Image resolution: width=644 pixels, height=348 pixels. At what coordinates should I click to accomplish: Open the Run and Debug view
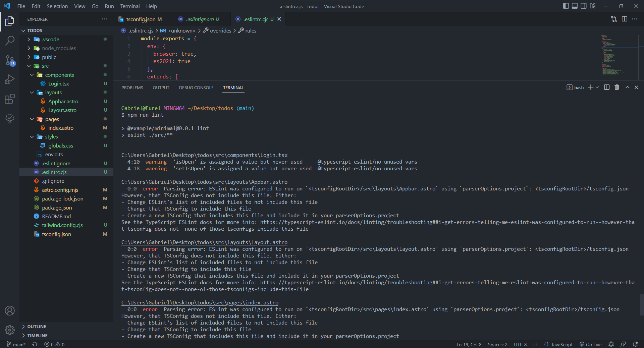point(10,79)
